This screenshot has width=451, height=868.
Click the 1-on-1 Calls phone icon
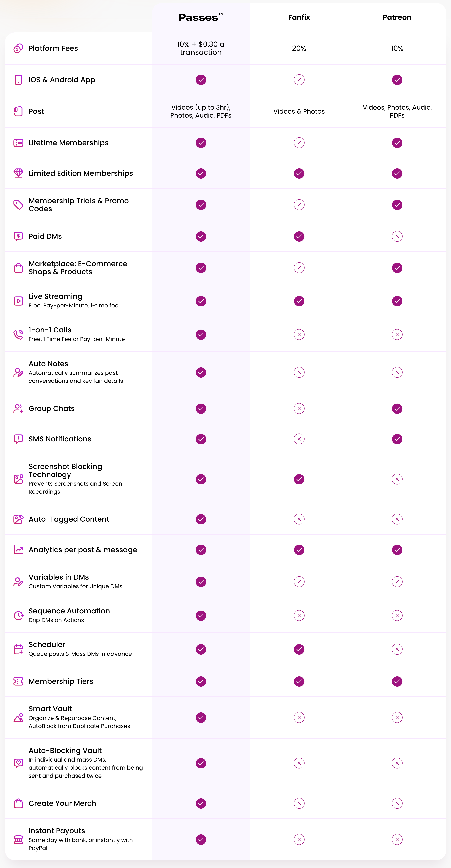click(18, 335)
